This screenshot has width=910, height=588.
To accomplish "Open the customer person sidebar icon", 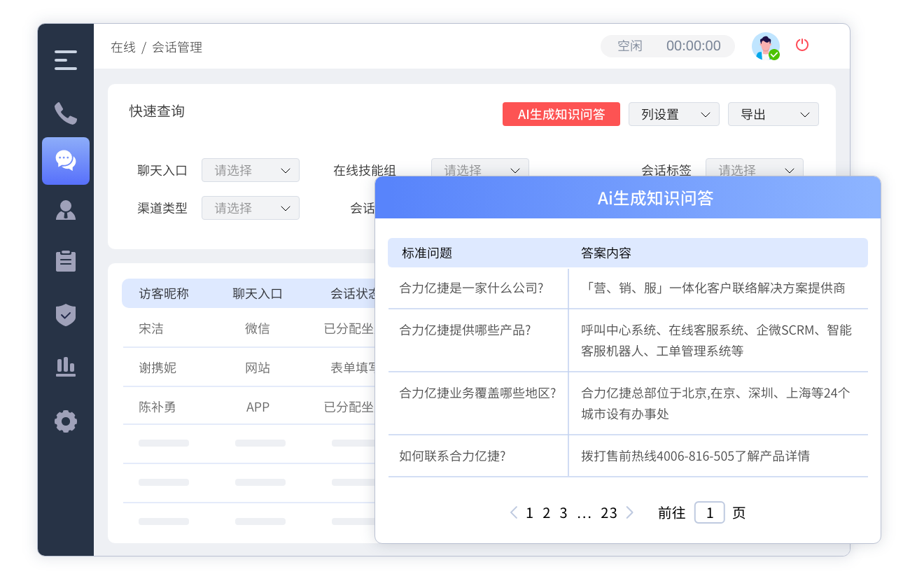I will [66, 210].
